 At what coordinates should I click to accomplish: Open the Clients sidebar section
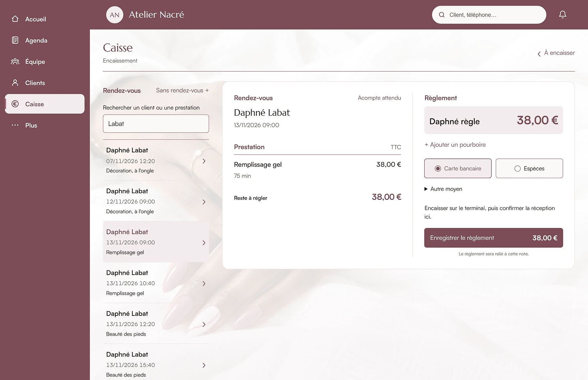(45, 83)
